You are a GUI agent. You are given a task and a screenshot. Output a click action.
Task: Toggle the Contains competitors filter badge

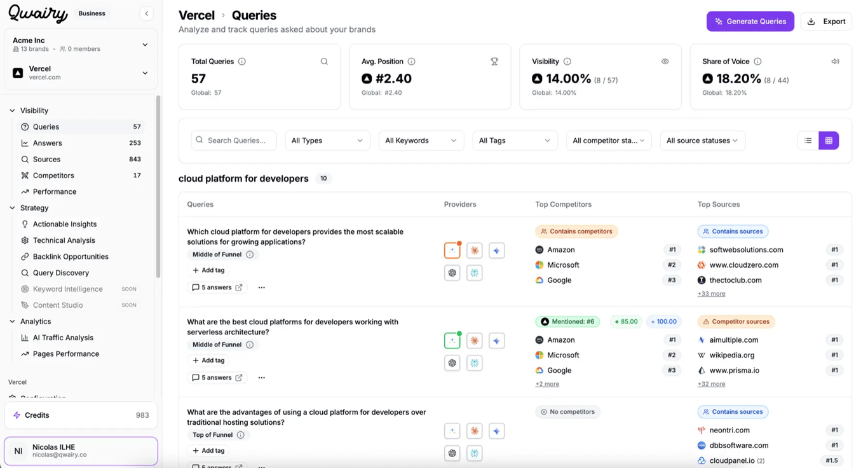pos(576,231)
